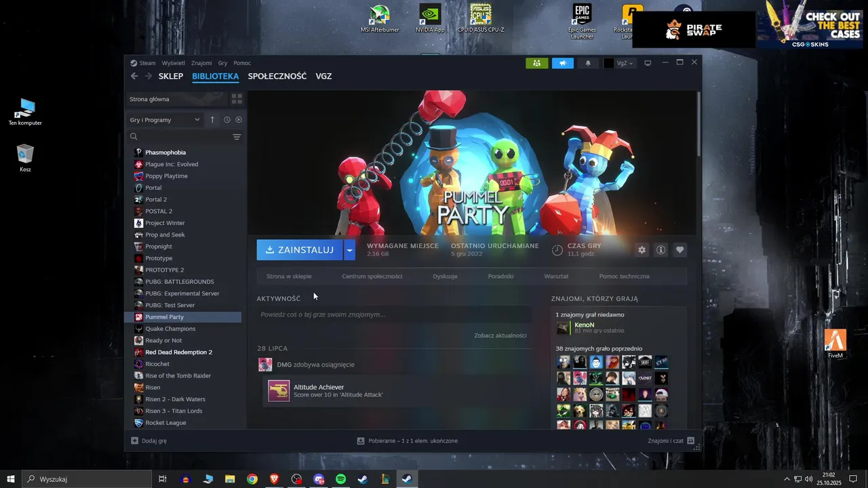Open NVIDIA App desktop icon

point(430,19)
